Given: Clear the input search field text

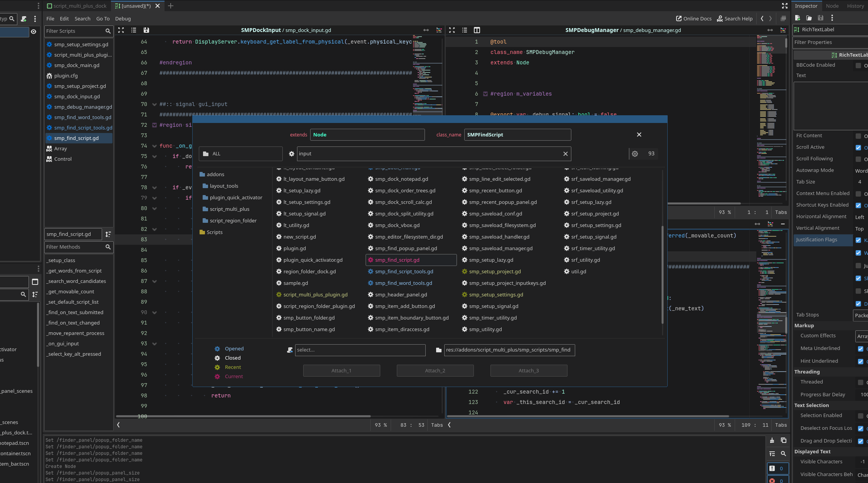Looking at the screenshot, I should [565, 154].
